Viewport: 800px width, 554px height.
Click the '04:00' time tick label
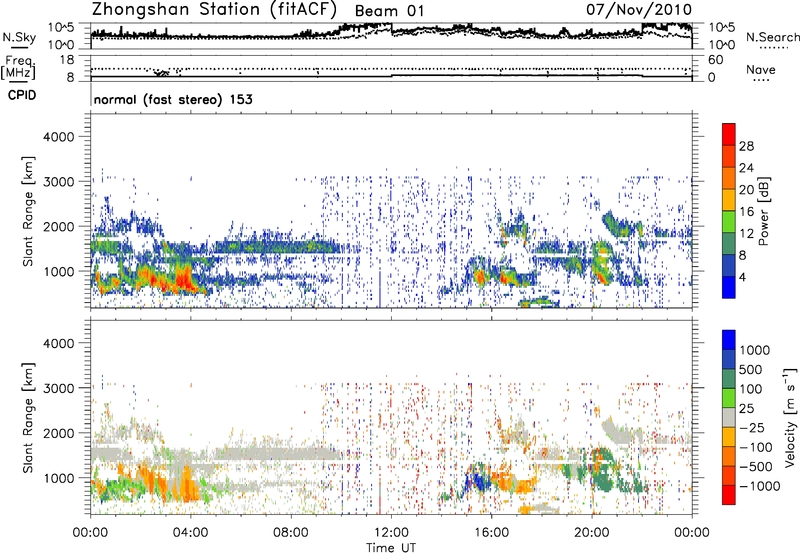tap(191, 533)
